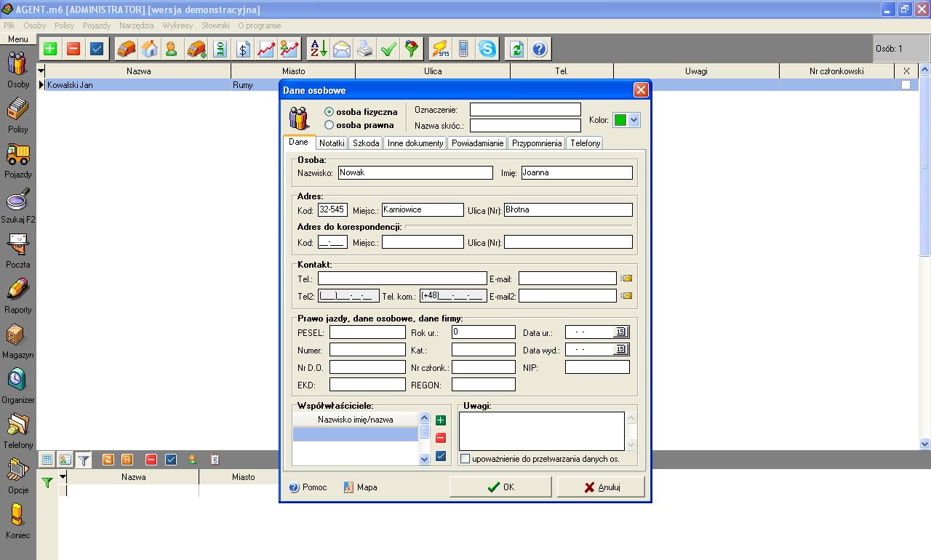Open Telefony in the left sidebar
This screenshot has height=560, width=931.
[x=18, y=431]
